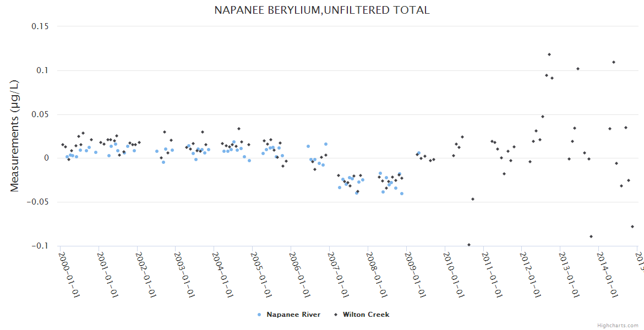Toggle Wilton Creek series in legend

365,315
